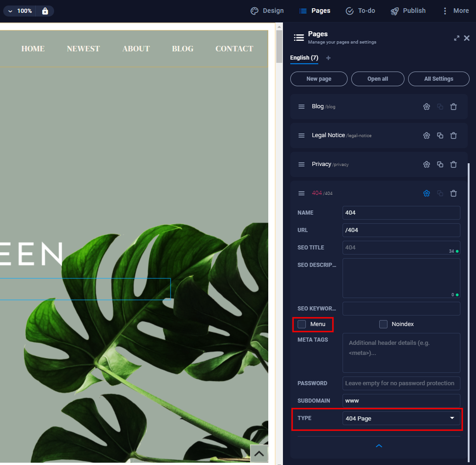Image resolution: width=476 pixels, height=465 pixels.
Task: Toggle the Noindex checkbox
Action: 383,324
